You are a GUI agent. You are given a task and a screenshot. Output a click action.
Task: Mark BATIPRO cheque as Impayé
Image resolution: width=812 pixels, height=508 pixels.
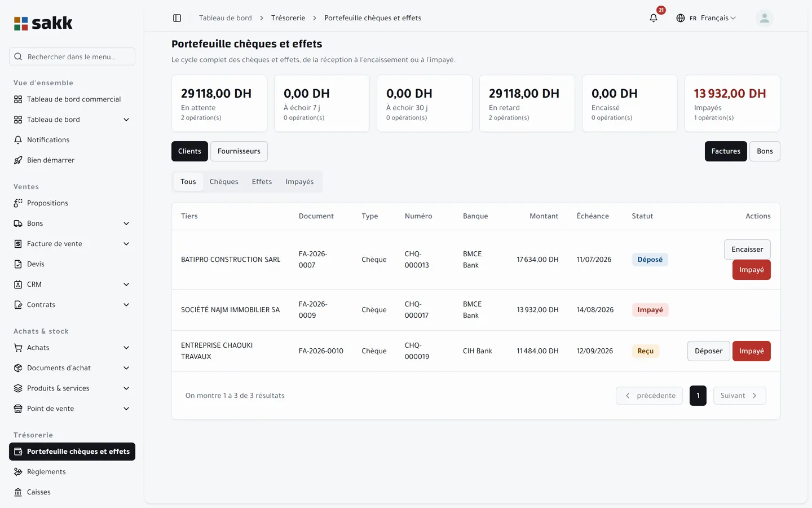[752, 270]
